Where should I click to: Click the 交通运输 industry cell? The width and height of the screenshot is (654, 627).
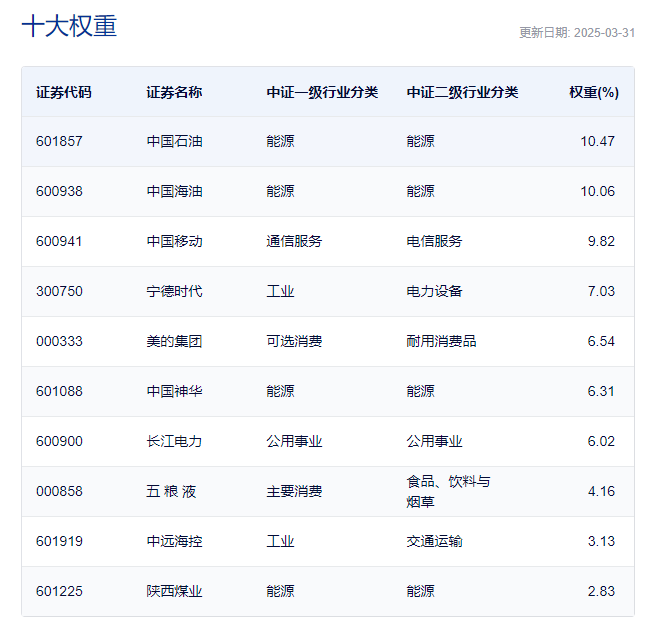tap(434, 541)
